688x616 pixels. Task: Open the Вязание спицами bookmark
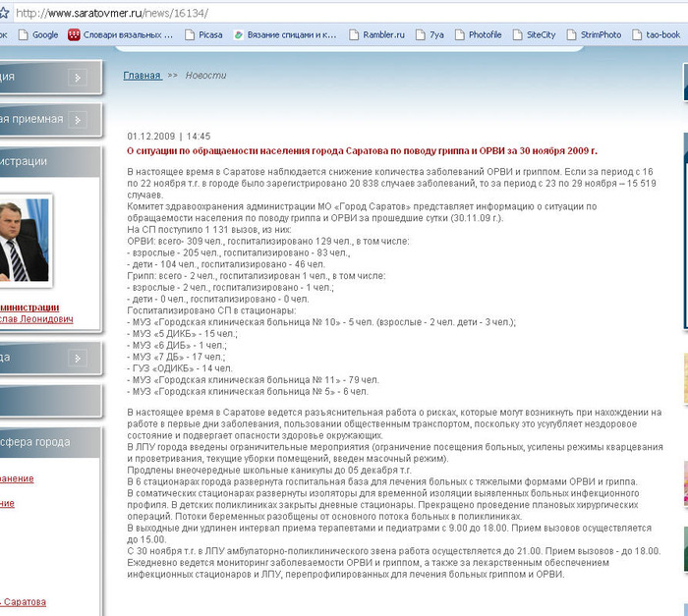[x=285, y=34]
